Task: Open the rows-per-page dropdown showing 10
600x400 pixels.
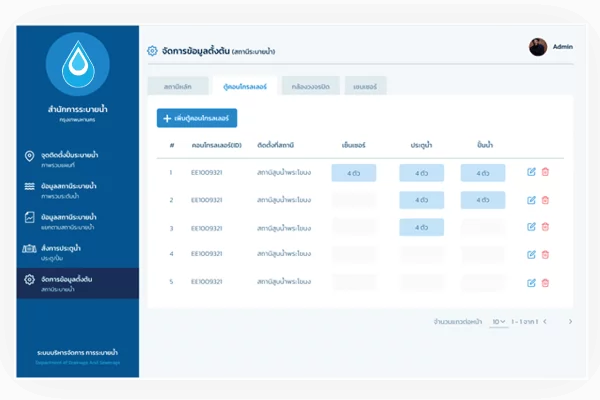Action: click(499, 322)
